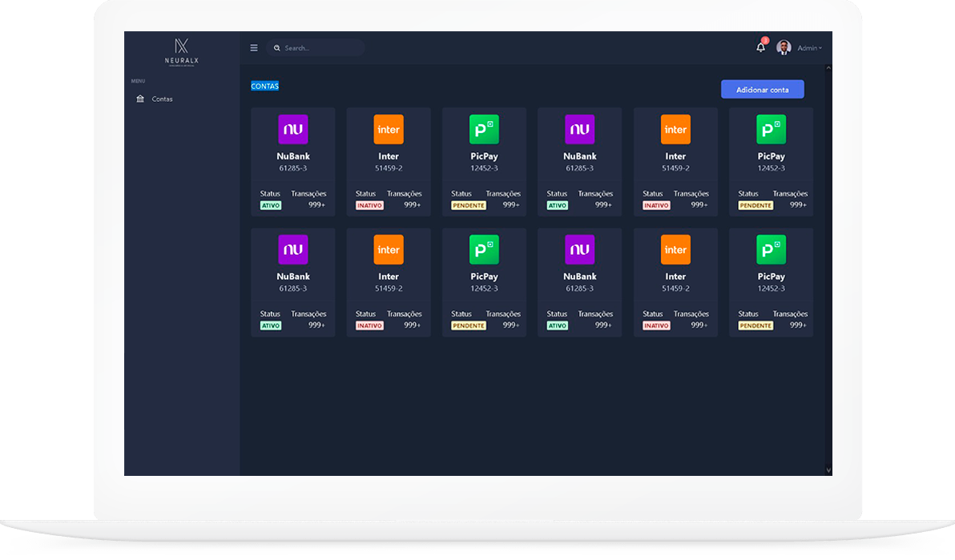The image size is (955, 560).
Task: Click account number 12452-3 on top-row rightmost card
Action: coord(771,168)
